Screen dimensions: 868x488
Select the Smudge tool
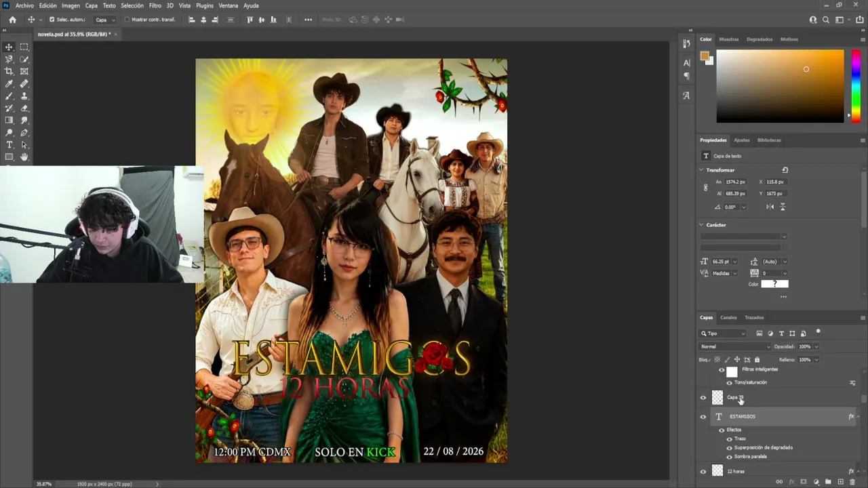pos(24,120)
